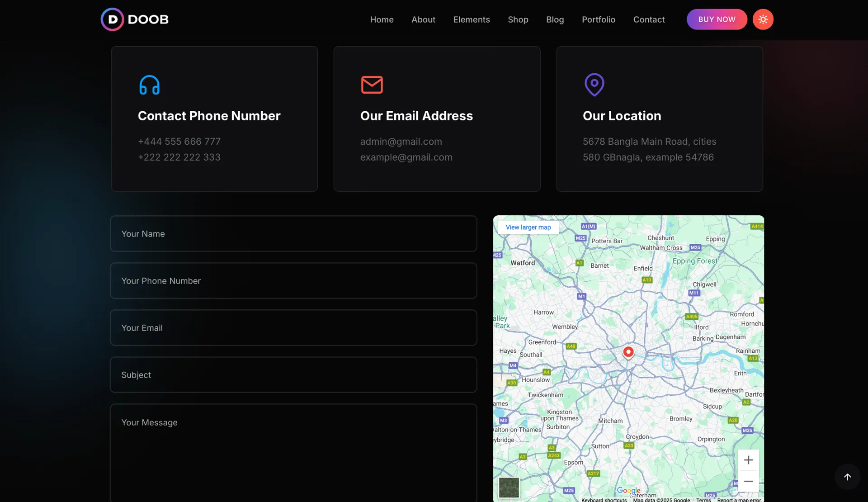Image resolution: width=868 pixels, height=502 pixels.
Task: Open View larger map link
Action: point(528,227)
